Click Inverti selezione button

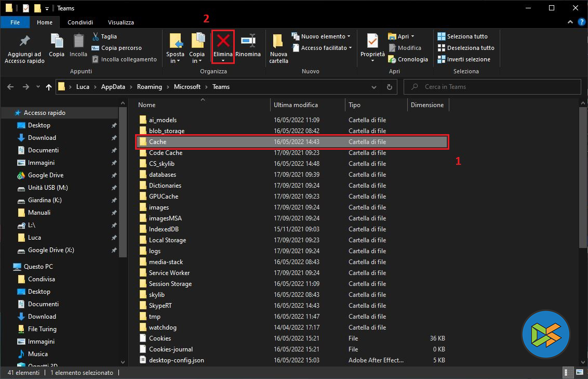(x=463, y=59)
